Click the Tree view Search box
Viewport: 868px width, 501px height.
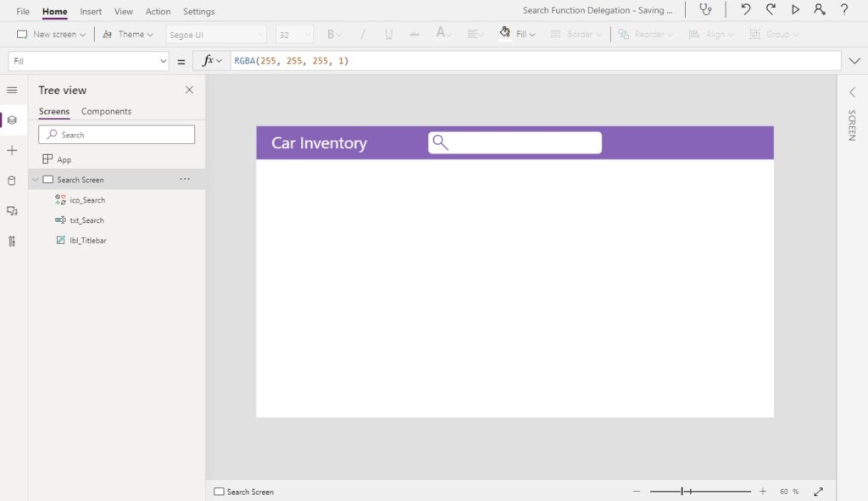[x=117, y=135]
